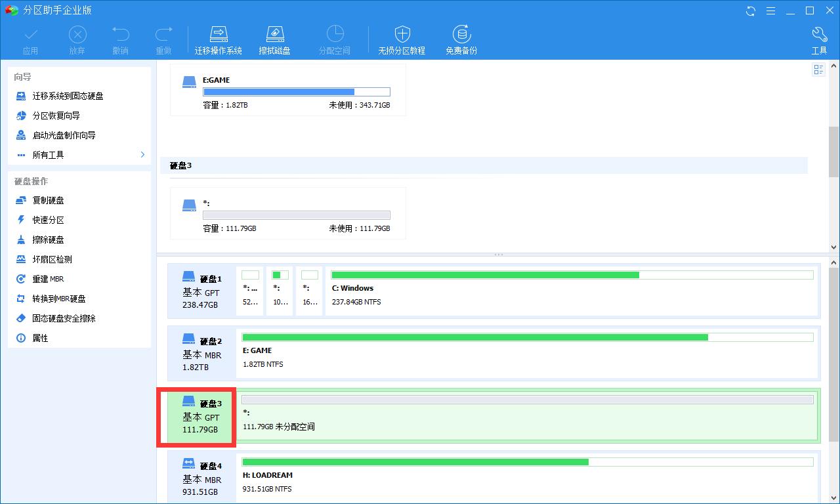Click the 重做 (Redo) toolbar icon
Viewport: 840px width, 504px height.
[163, 41]
